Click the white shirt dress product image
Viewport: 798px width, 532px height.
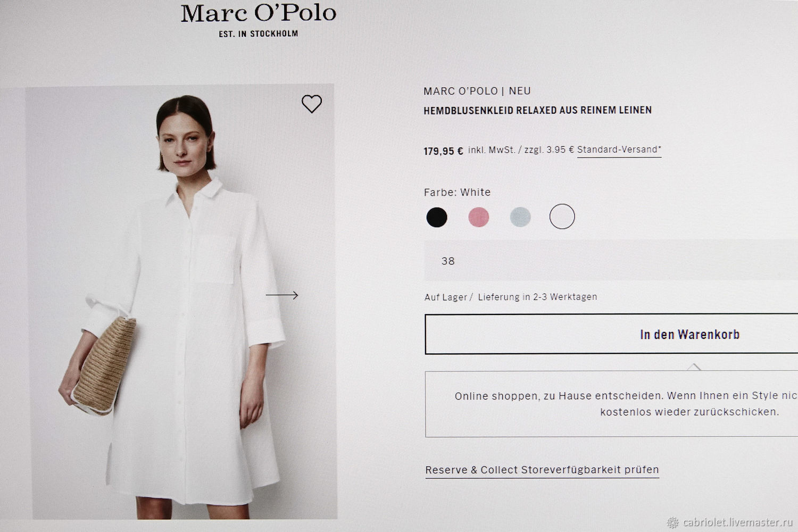181,302
